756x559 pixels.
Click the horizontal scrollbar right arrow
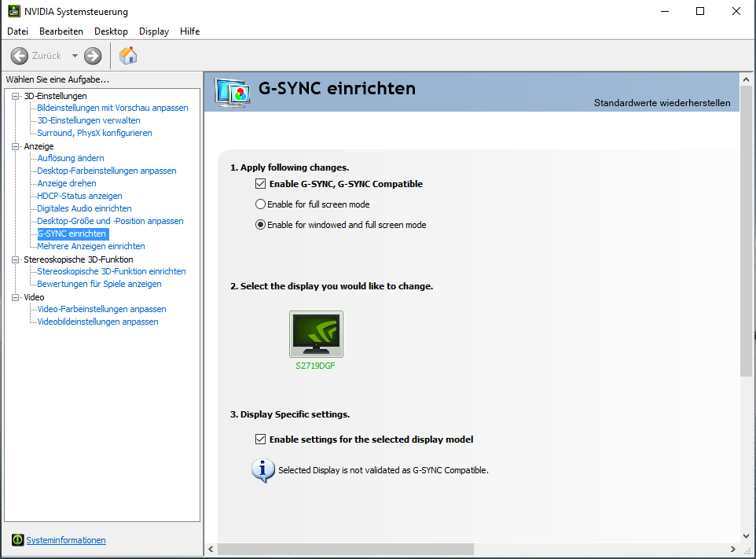pos(733,550)
